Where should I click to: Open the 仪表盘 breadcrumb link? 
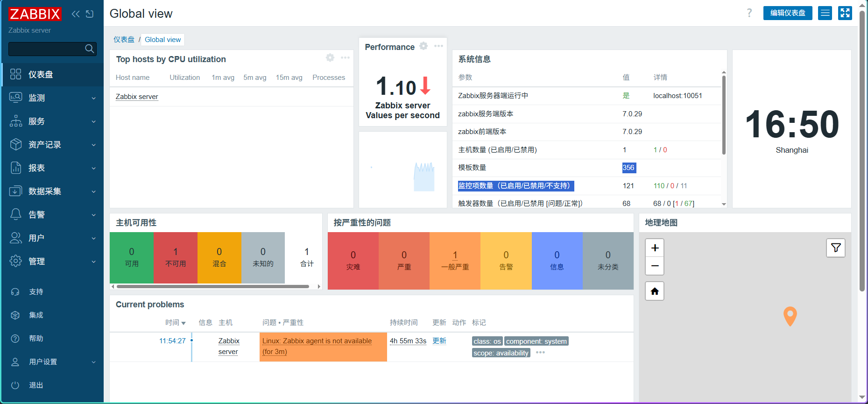coord(124,40)
